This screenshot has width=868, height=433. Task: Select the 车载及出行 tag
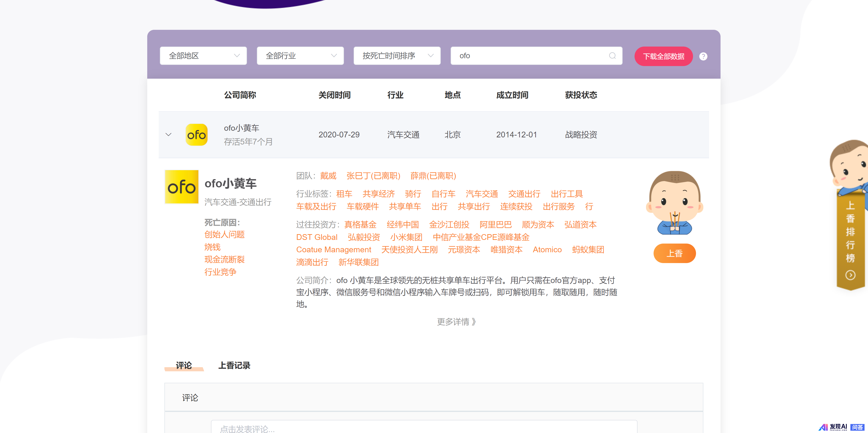click(x=316, y=207)
